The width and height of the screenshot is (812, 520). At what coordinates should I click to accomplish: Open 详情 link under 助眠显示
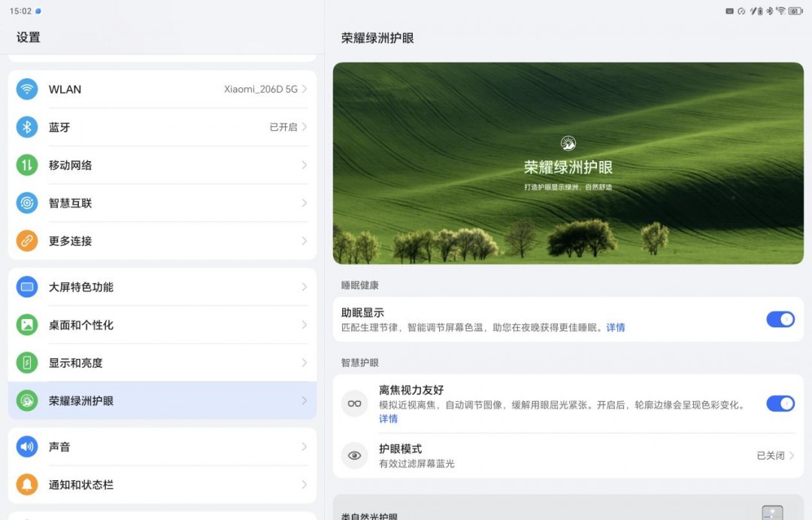616,327
